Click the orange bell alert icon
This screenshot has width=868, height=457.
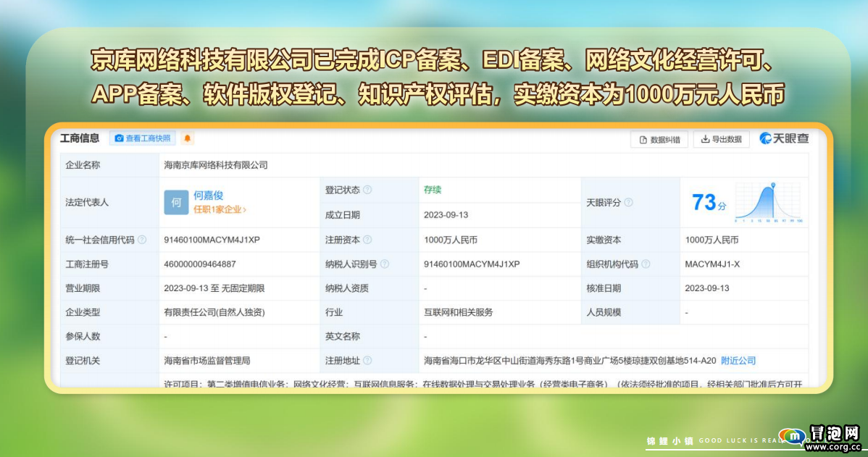[188, 138]
